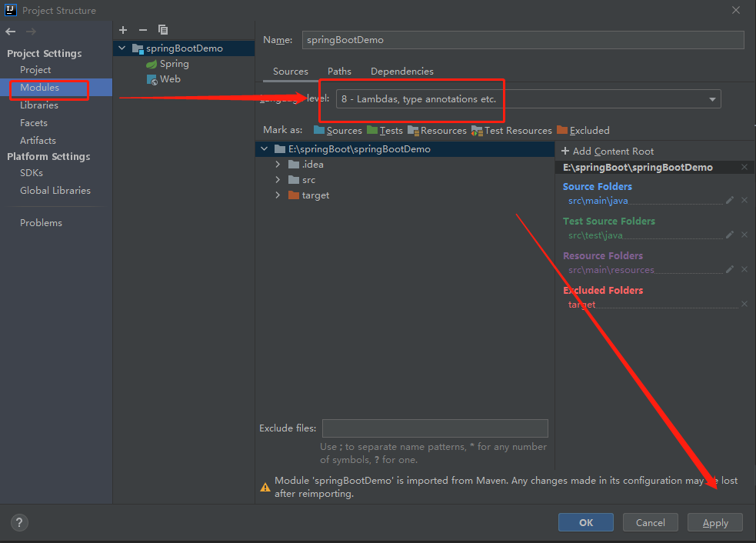Edit properties of src\main\java source folder
This screenshot has height=543, width=756.
point(730,200)
